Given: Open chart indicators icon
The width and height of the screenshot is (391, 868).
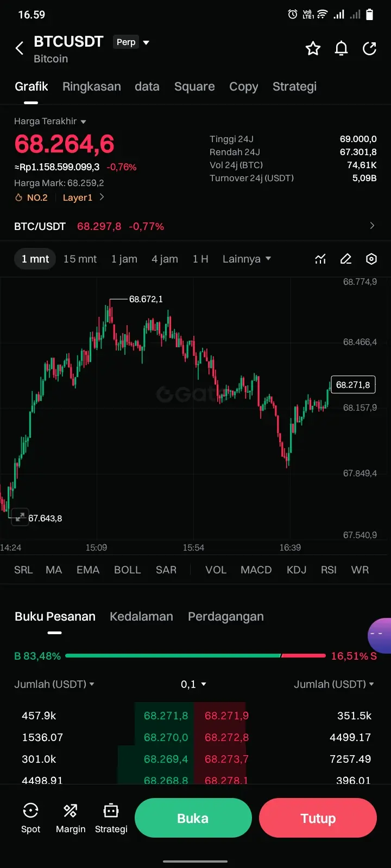Looking at the screenshot, I should tap(320, 259).
